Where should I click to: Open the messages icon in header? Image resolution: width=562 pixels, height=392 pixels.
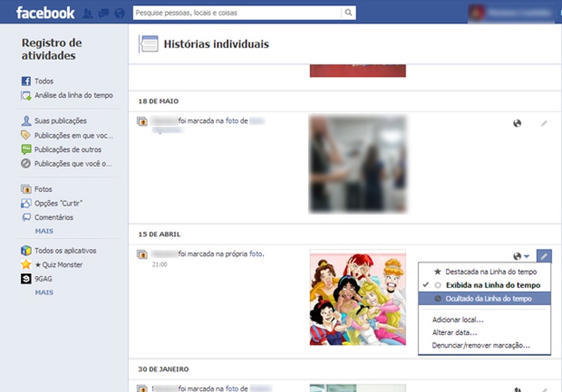(x=103, y=13)
